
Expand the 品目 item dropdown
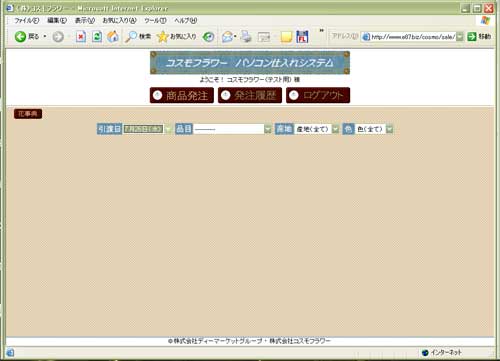[268, 129]
